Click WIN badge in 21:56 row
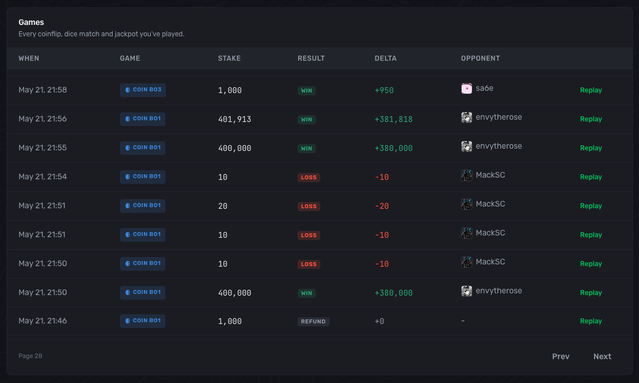This screenshot has height=383, width=639. (x=306, y=119)
